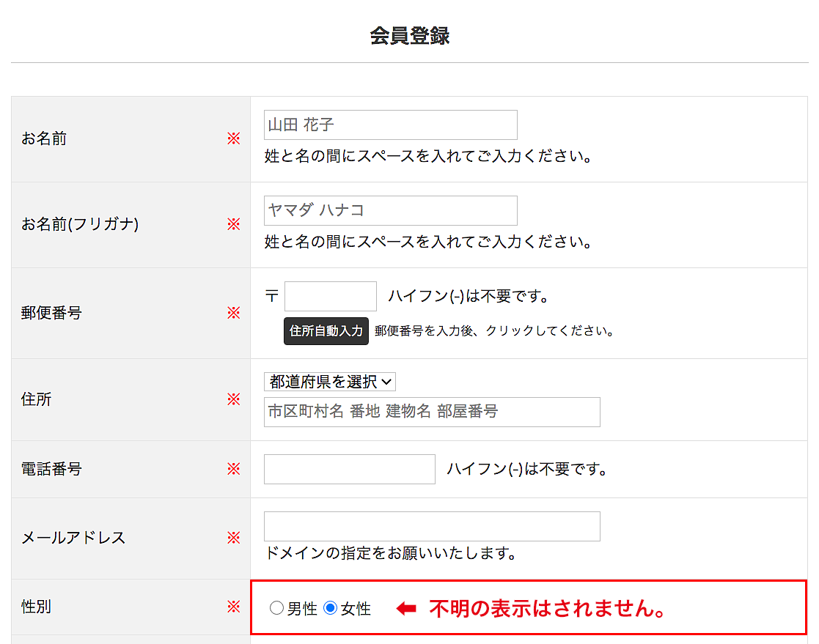Click the red ※ mark beside 電話番号
Image resolution: width=819 pixels, height=644 pixels.
[233, 469]
